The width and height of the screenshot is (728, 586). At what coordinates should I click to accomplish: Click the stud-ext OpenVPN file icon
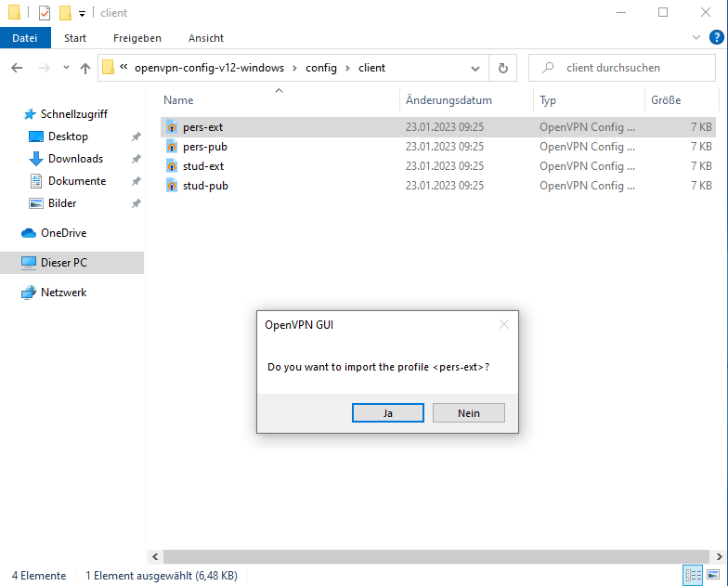[x=172, y=166]
